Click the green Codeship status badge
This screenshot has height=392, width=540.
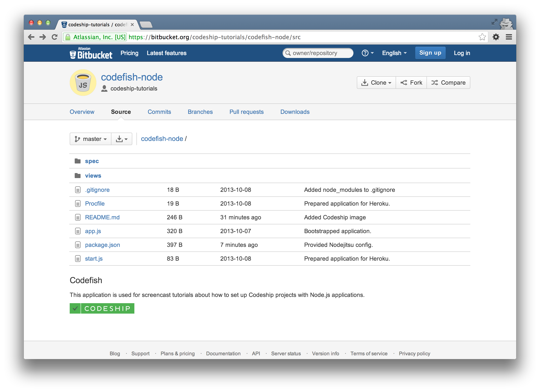[102, 308]
